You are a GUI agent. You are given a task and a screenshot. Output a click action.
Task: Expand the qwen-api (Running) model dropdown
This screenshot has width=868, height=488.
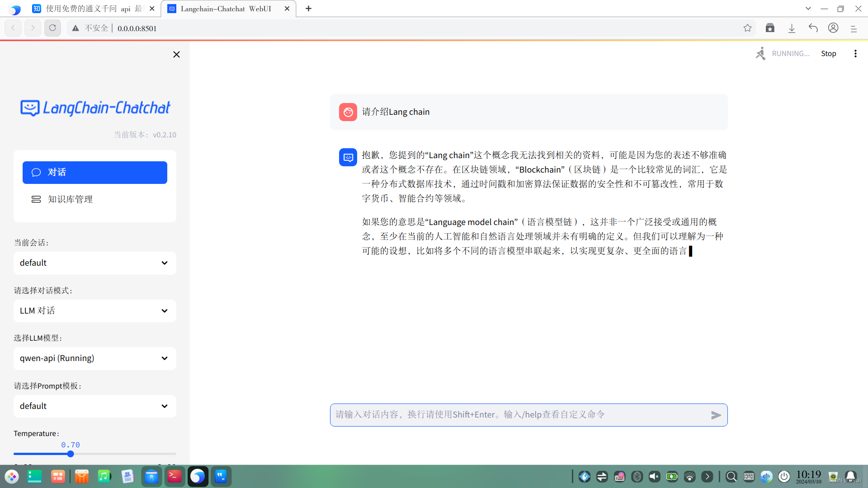[95, 358]
